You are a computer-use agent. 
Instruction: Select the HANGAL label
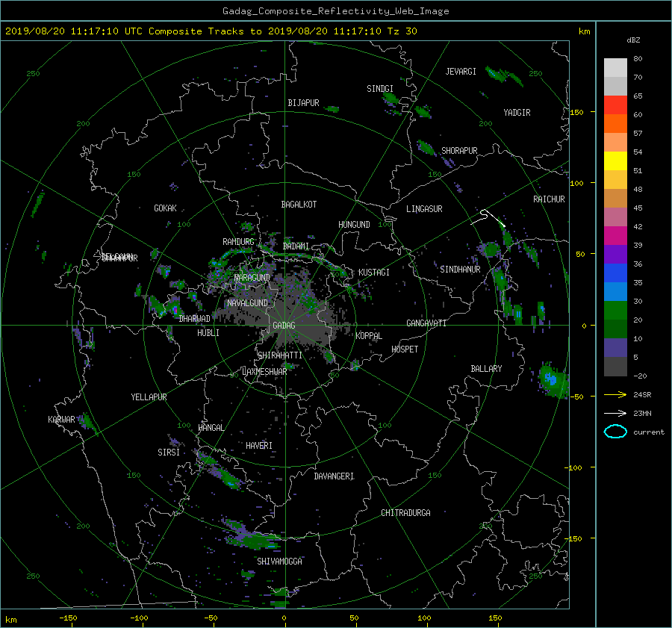click(211, 428)
